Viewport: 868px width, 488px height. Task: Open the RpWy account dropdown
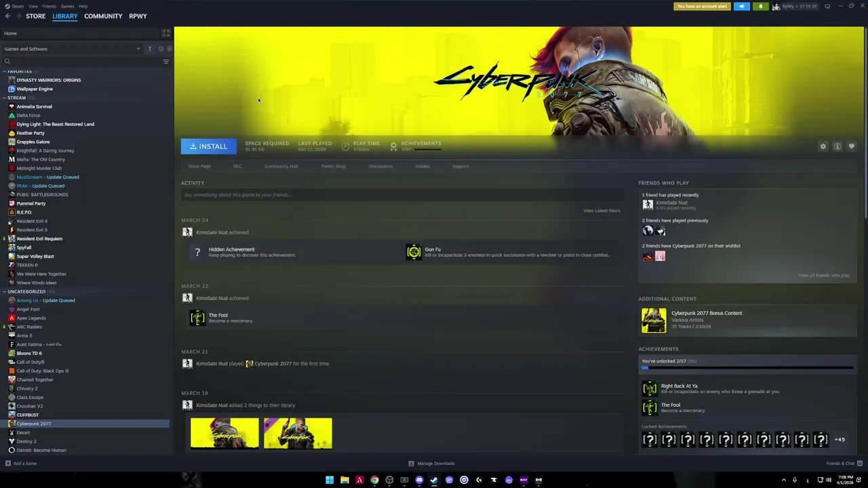pos(795,6)
